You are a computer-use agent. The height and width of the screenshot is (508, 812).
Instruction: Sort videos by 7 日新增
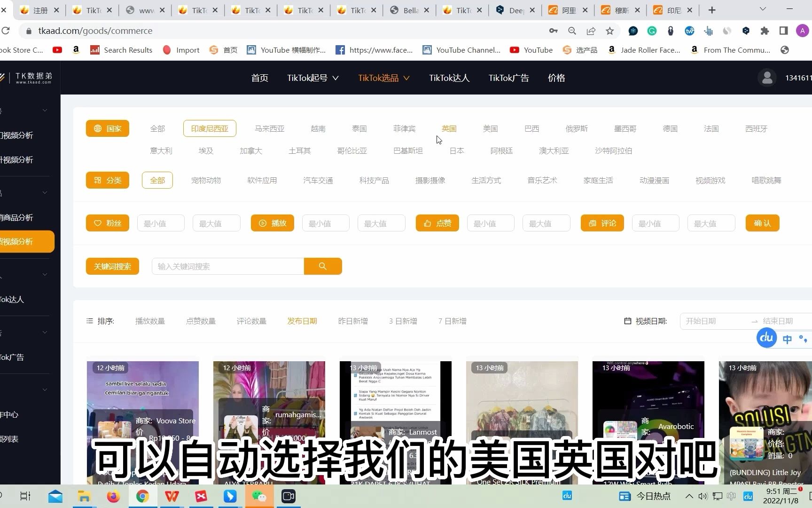pyautogui.click(x=452, y=321)
